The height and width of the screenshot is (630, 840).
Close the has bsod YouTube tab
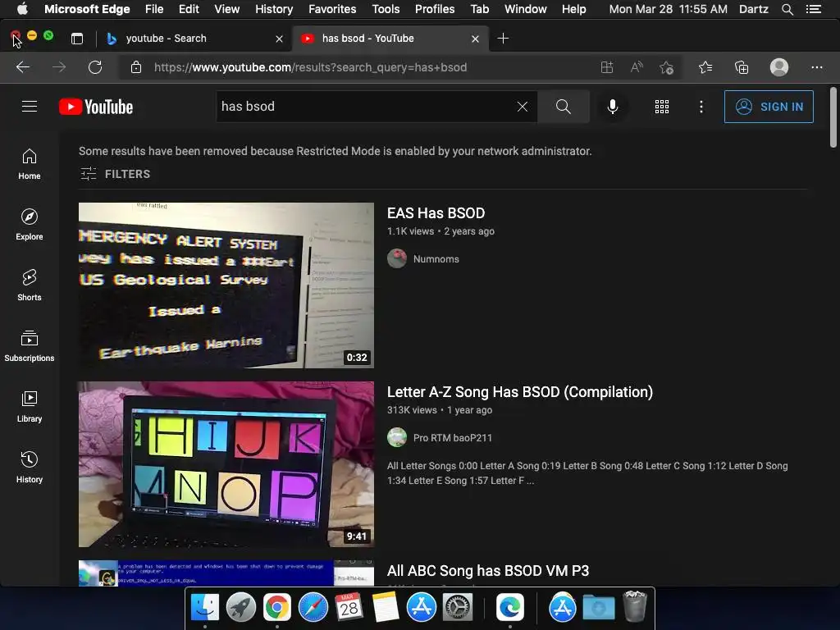click(475, 39)
